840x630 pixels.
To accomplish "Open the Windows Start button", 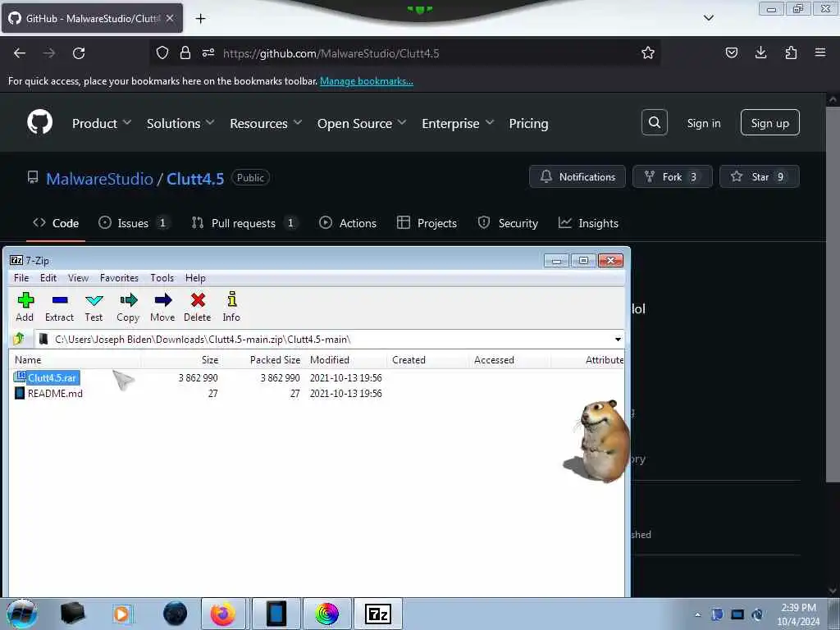I will (21, 614).
